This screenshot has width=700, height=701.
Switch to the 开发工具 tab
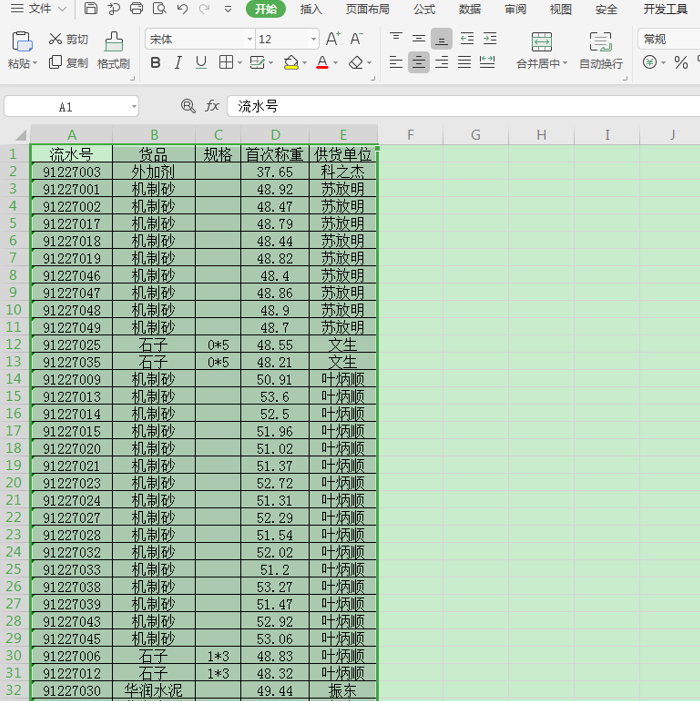click(666, 9)
